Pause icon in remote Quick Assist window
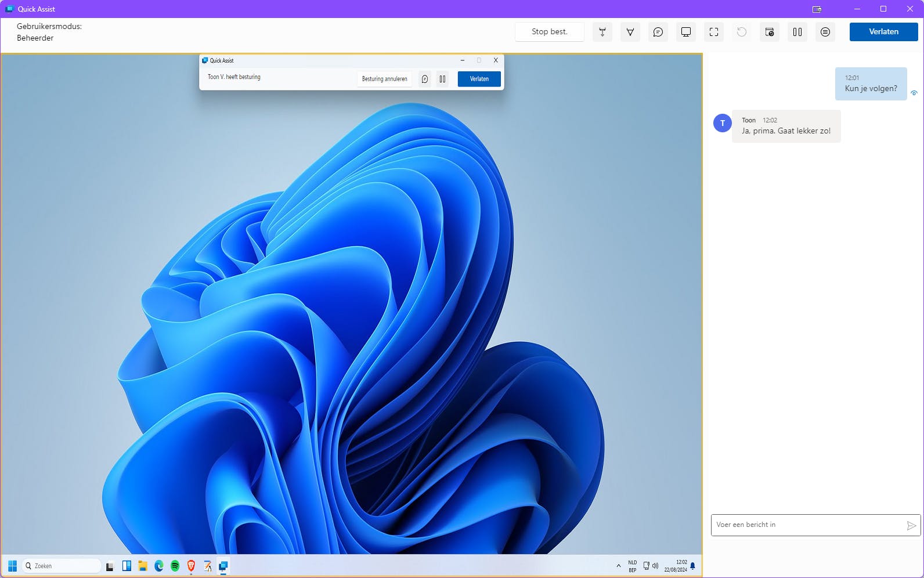 tap(442, 79)
